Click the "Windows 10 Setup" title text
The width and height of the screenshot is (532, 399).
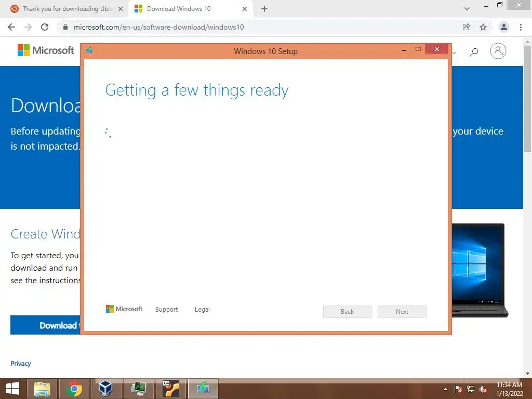(x=265, y=51)
